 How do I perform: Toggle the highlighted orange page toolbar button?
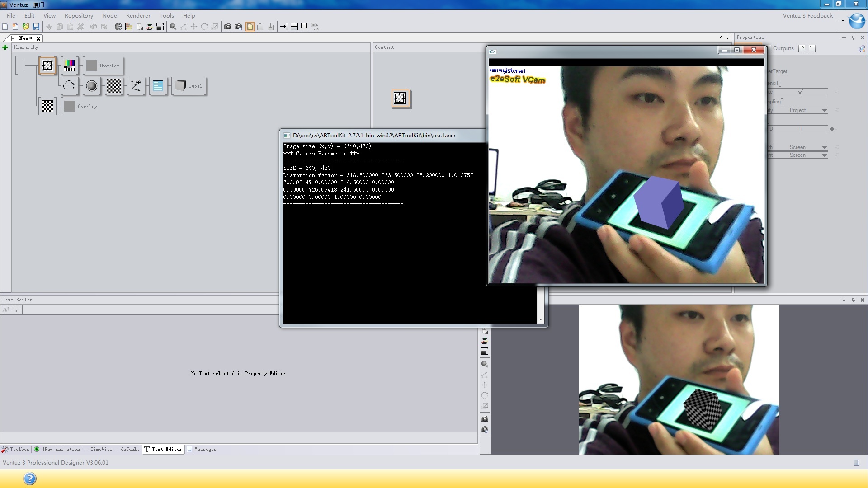click(250, 27)
